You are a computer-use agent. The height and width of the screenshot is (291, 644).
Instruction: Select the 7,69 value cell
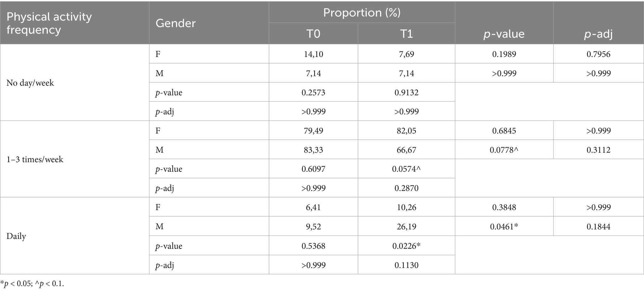(406, 54)
